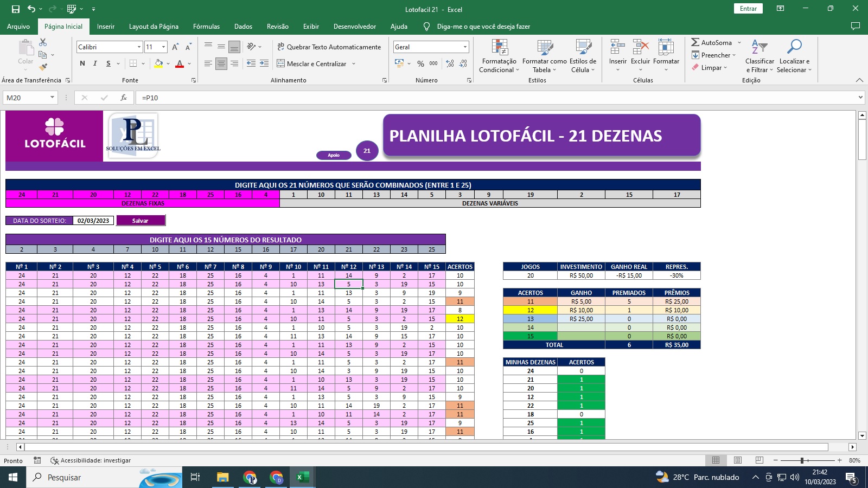Toggle Center horizontal alignment
This screenshot has width=868, height=488.
(221, 63)
